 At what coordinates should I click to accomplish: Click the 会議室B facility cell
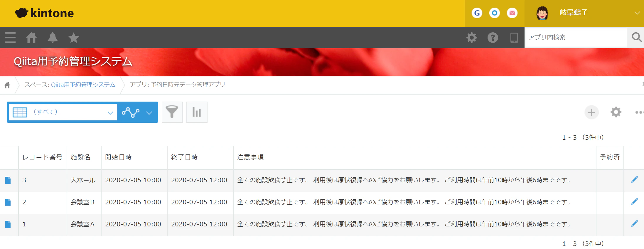coord(84,202)
